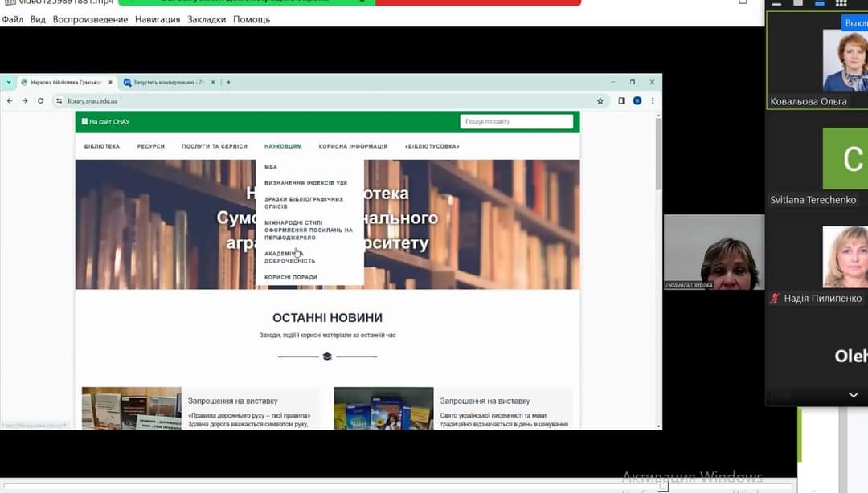Open Chrome three-dot menu
Screen dimensions: 868x493
click(x=653, y=100)
